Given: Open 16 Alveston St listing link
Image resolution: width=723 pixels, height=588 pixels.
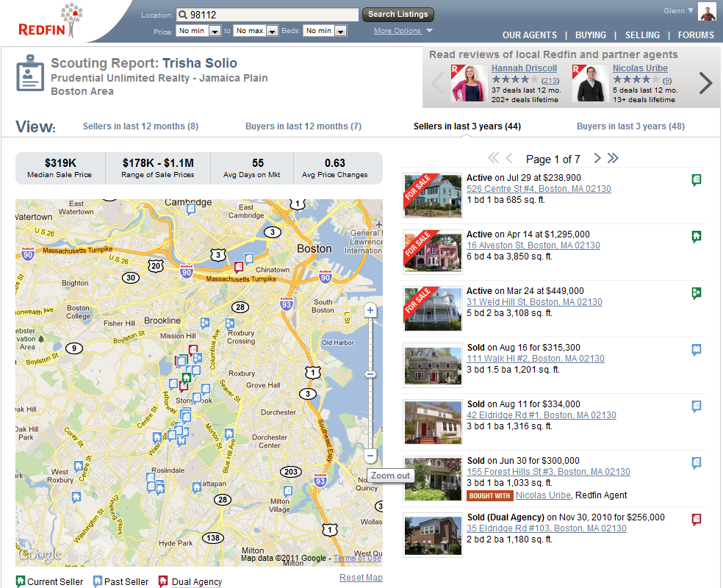Looking at the screenshot, I should tap(533, 245).
